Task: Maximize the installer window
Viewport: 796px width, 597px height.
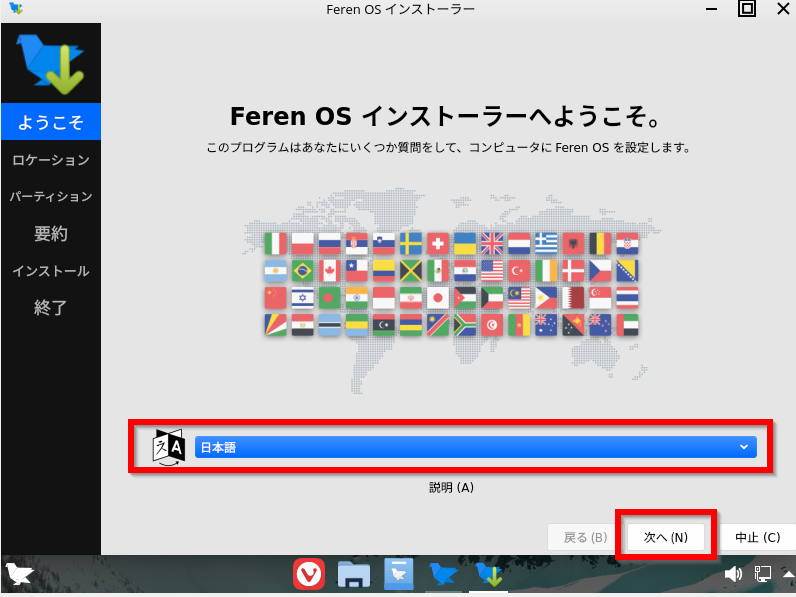Action: (x=747, y=9)
